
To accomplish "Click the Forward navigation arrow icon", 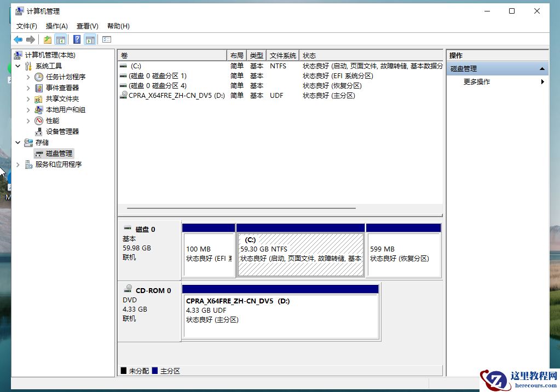I will [x=31, y=39].
